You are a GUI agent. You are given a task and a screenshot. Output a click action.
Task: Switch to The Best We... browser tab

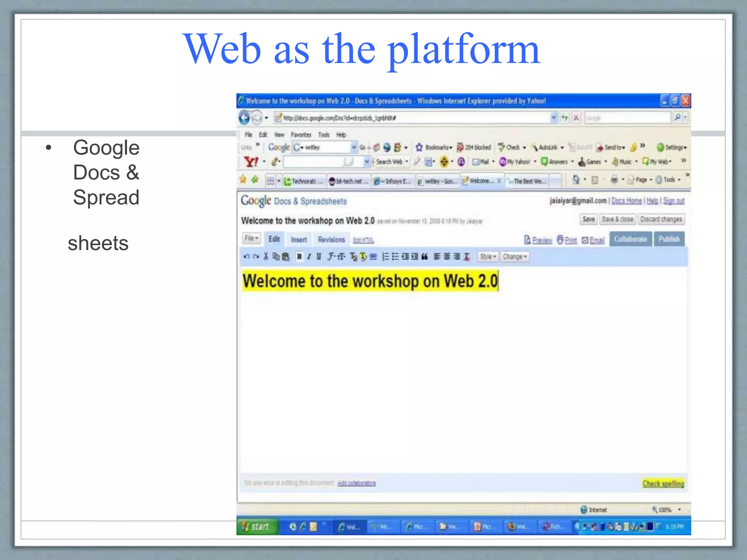pos(527,181)
